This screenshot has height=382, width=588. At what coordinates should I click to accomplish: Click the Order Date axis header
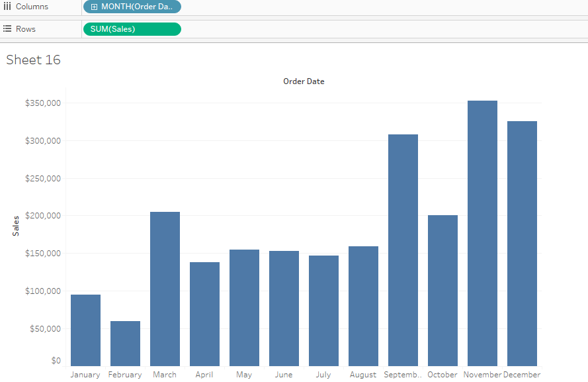pyautogui.click(x=304, y=81)
